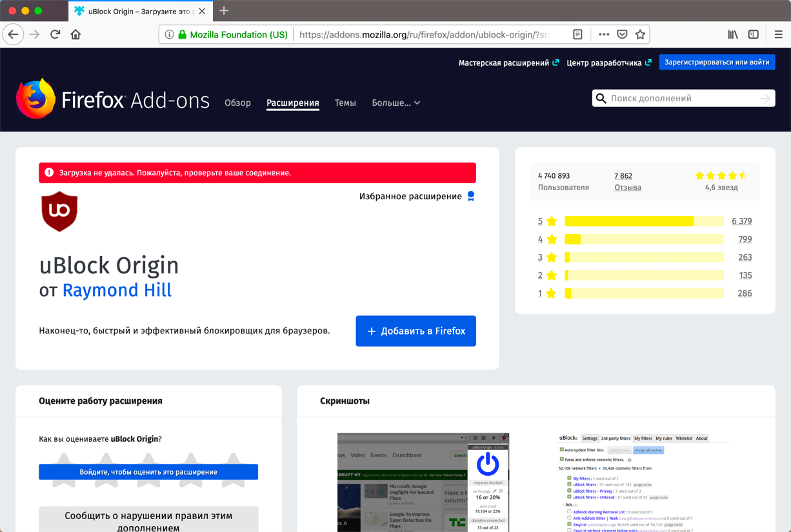Open the Темы section
Screen dimensions: 791x532
click(x=345, y=103)
